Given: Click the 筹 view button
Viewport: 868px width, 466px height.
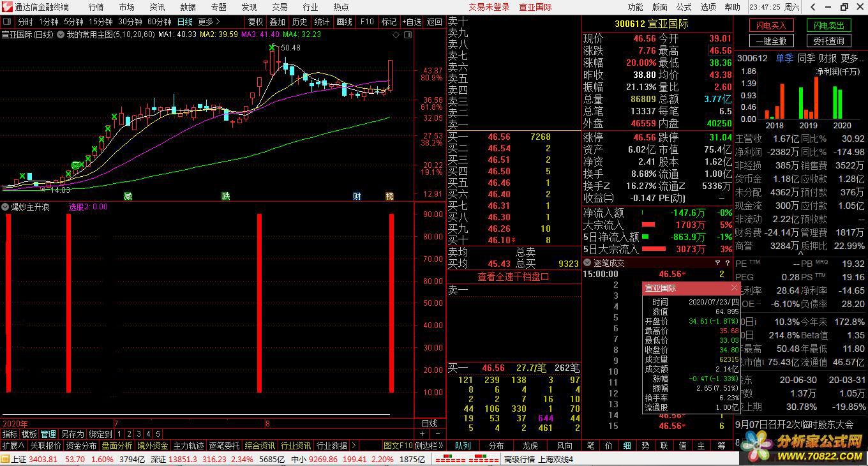Looking at the screenshot, I should click(x=721, y=446).
